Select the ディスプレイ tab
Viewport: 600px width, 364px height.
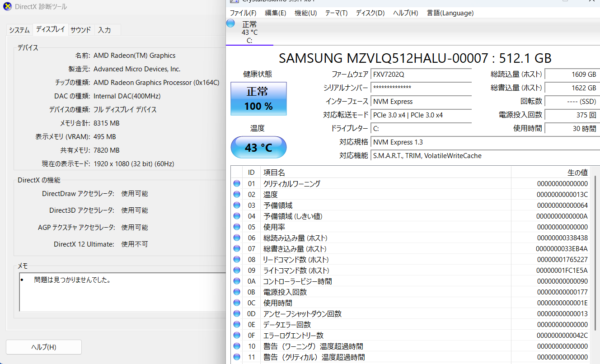pyautogui.click(x=50, y=29)
